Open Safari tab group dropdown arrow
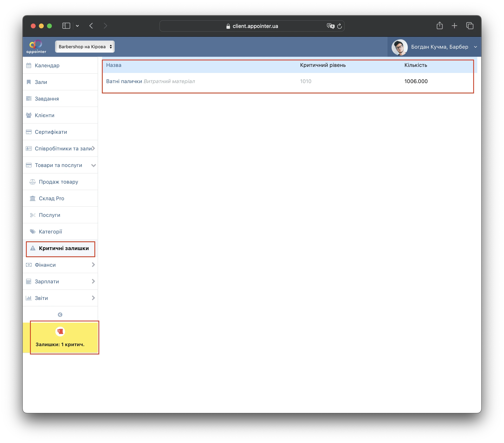Image resolution: width=504 pixels, height=443 pixels. (x=77, y=26)
